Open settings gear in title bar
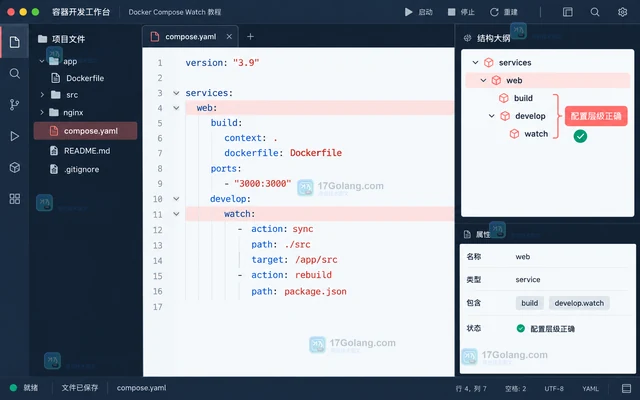The width and height of the screenshot is (640, 400). [622, 12]
